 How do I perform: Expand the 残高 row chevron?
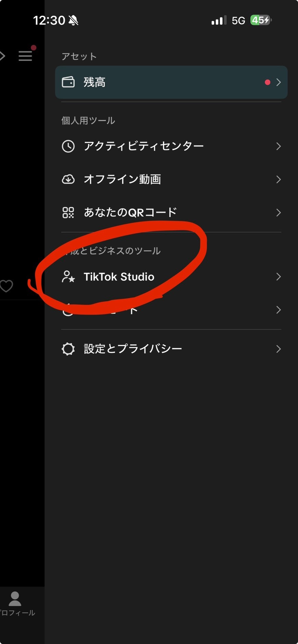click(x=278, y=82)
